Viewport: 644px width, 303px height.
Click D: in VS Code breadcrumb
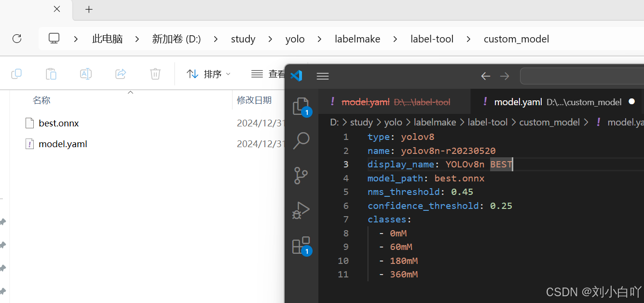coord(334,123)
